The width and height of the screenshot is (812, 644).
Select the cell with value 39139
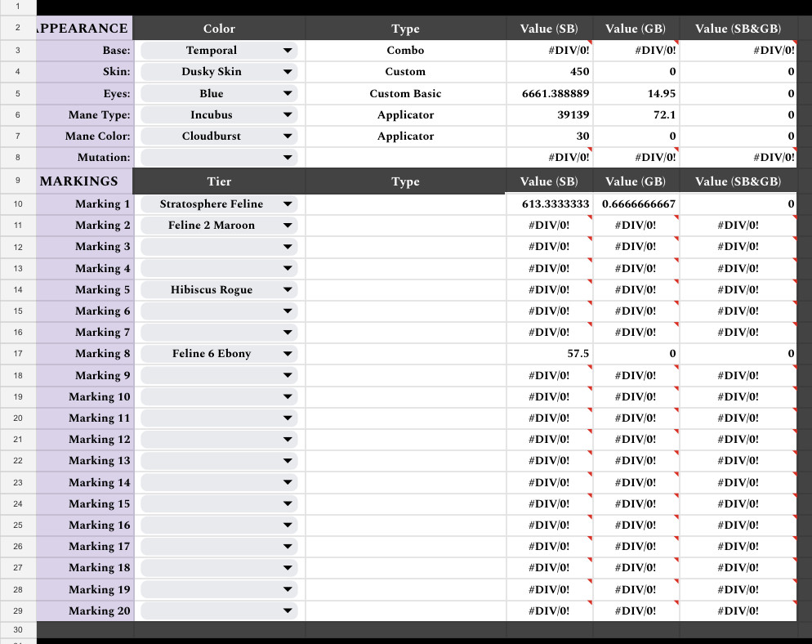(550, 114)
